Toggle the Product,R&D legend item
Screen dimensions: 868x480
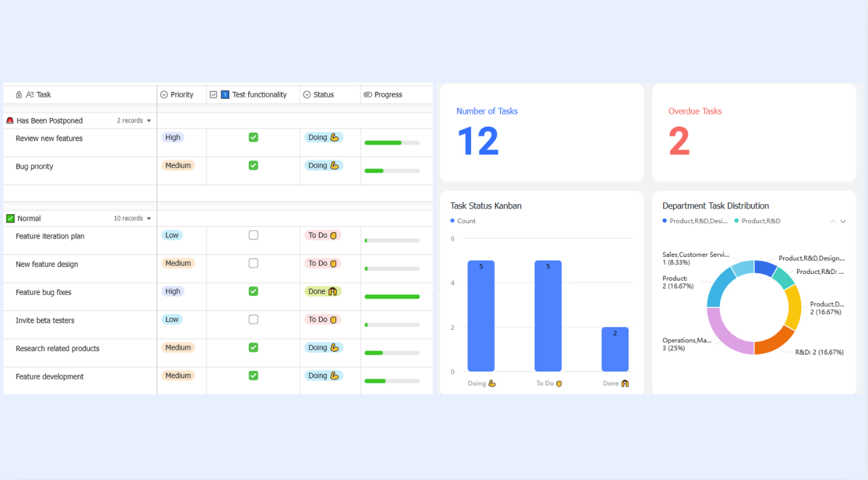tap(757, 221)
